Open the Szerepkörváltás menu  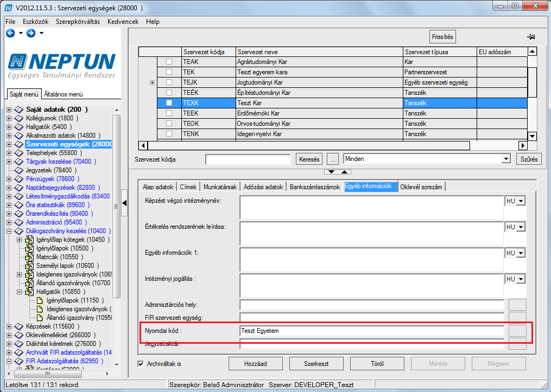pyautogui.click(x=78, y=22)
